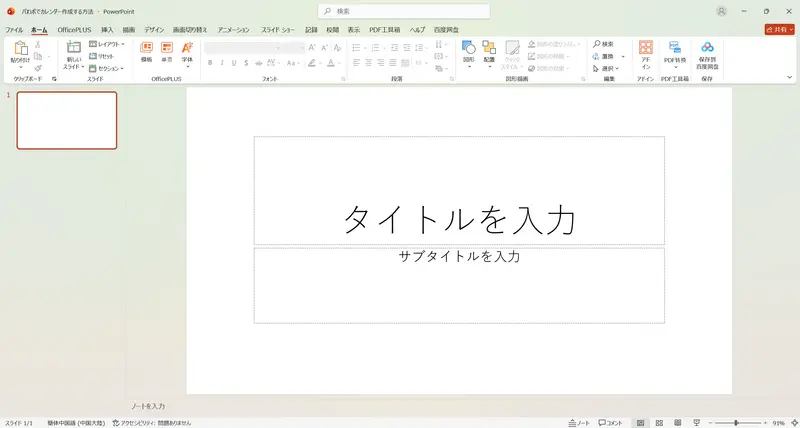Fit slide to current window icon
This screenshot has width=800, height=428.
pyautogui.click(x=793, y=423)
